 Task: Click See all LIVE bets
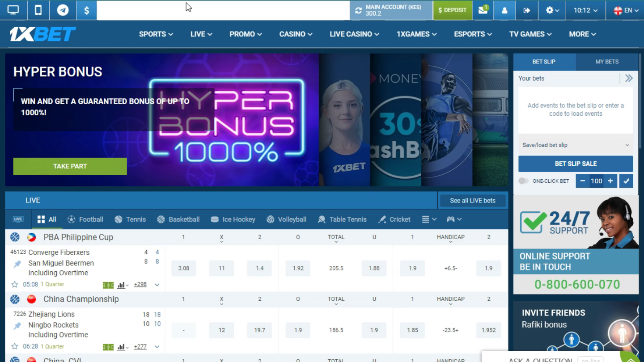pos(472,201)
